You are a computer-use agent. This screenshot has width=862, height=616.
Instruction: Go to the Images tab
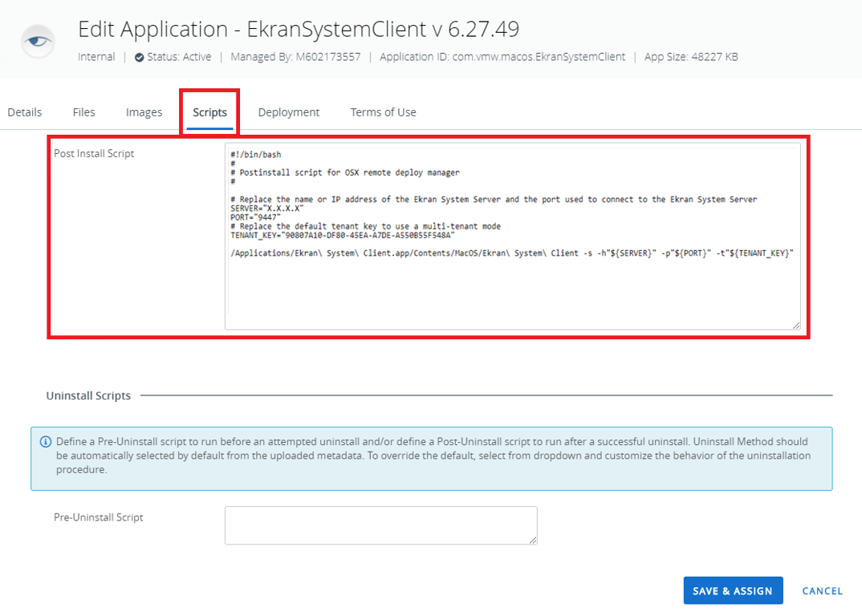(144, 112)
